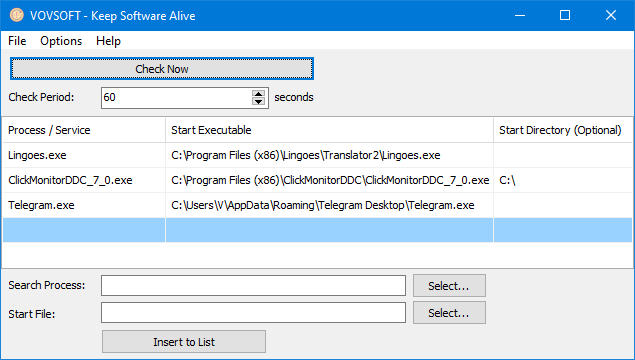Click Select... next to Start File

tap(449, 313)
